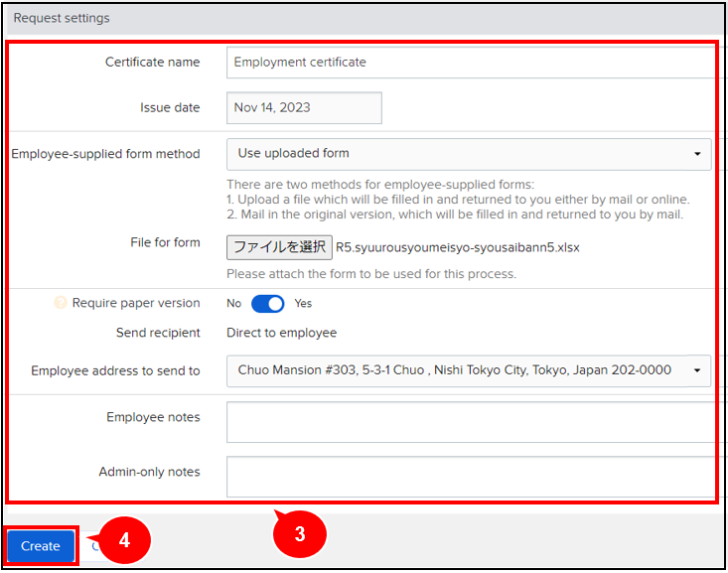Click the Issue date field

click(304, 108)
